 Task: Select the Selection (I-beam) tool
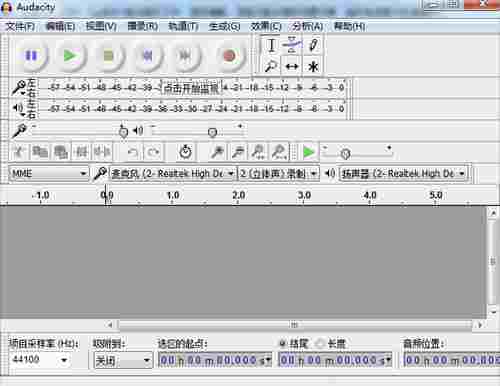pos(271,45)
